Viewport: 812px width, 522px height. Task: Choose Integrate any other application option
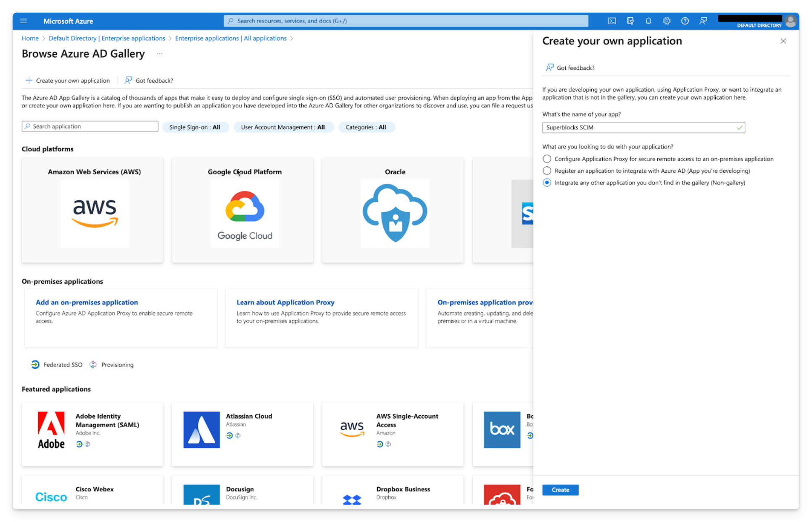pos(547,182)
